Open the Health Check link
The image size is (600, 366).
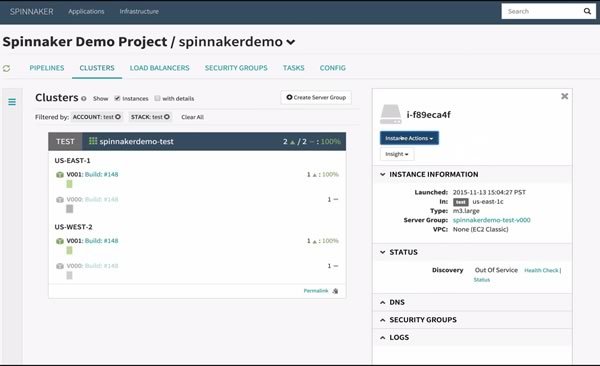tap(541, 270)
